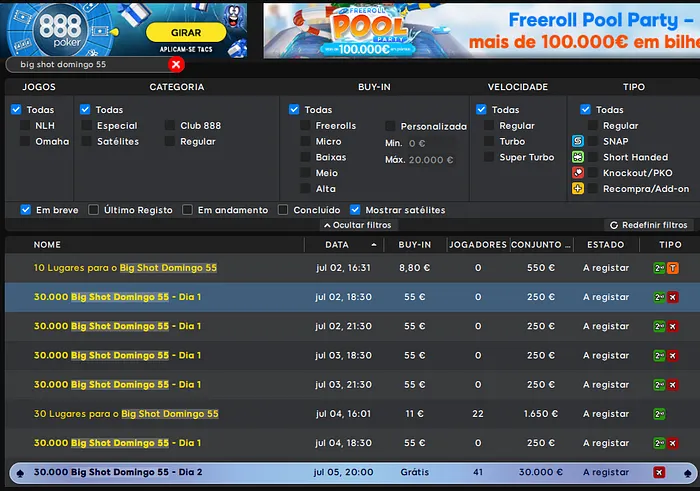The image size is (700, 491).
Task: Click players count 22
Action: click(x=478, y=414)
